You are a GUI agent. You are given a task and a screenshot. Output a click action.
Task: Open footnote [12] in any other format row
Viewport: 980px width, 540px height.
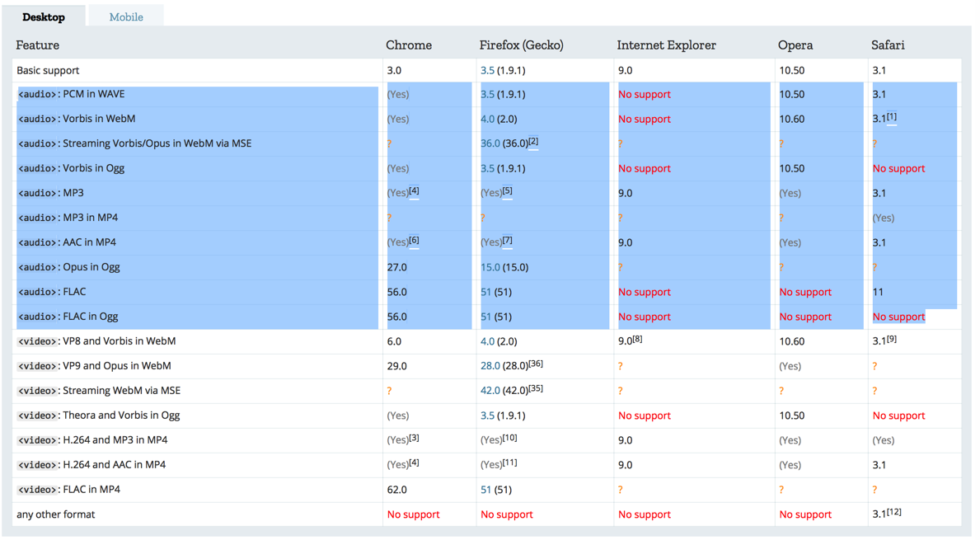(x=893, y=512)
